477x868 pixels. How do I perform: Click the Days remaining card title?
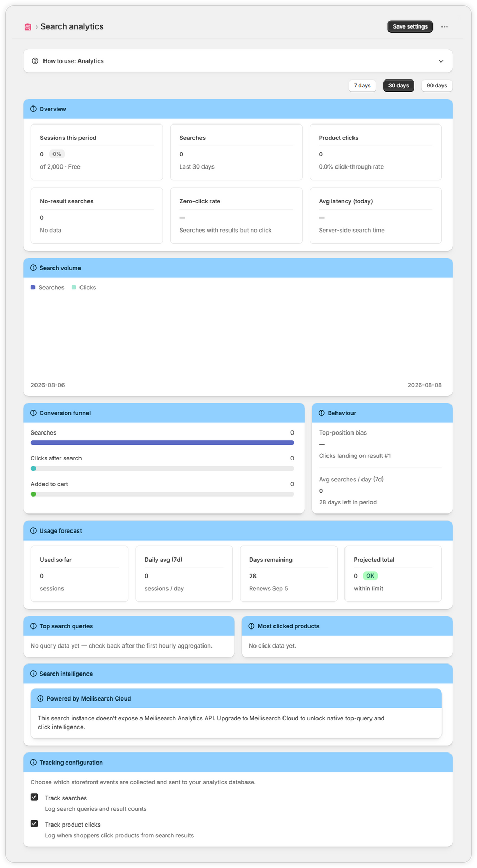pyautogui.click(x=270, y=560)
